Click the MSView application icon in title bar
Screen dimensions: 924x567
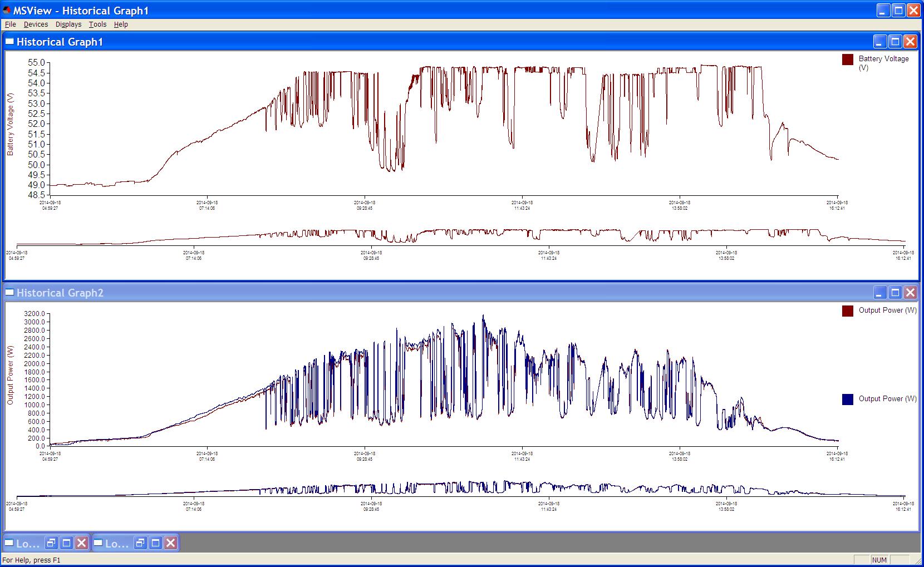click(7, 11)
